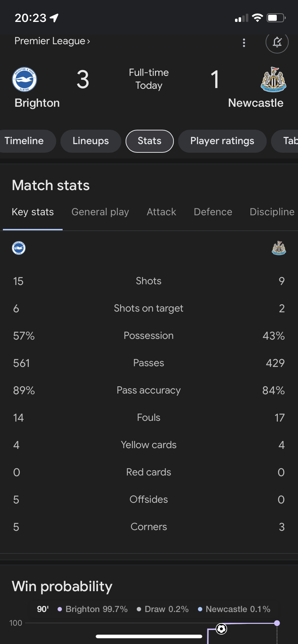298x644 pixels.
Task: Tap the notification bell icon
Action: point(277,42)
